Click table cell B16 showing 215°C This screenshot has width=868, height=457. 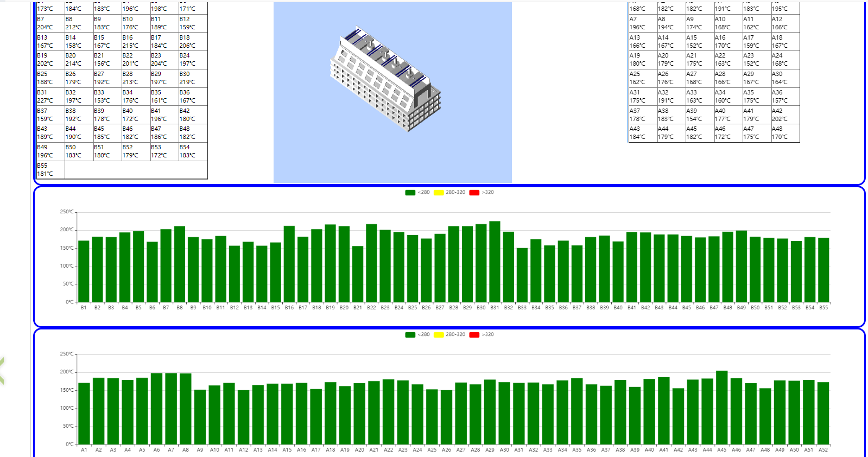point(135,42)
